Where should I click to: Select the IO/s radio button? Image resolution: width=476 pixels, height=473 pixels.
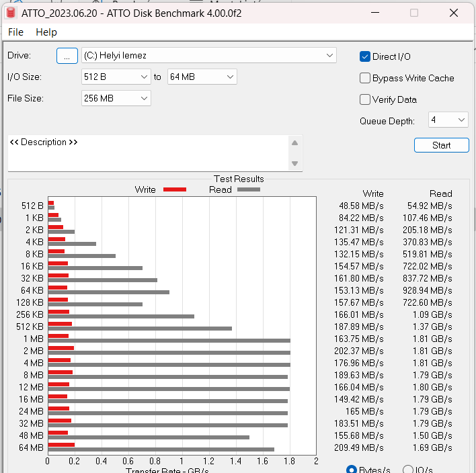tap(408, 470)
